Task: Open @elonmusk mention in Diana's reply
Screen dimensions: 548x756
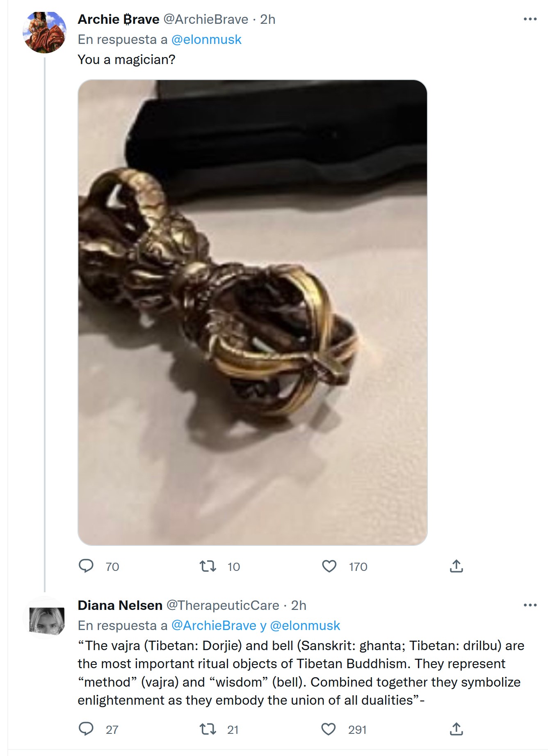Action: coord(305,625)
